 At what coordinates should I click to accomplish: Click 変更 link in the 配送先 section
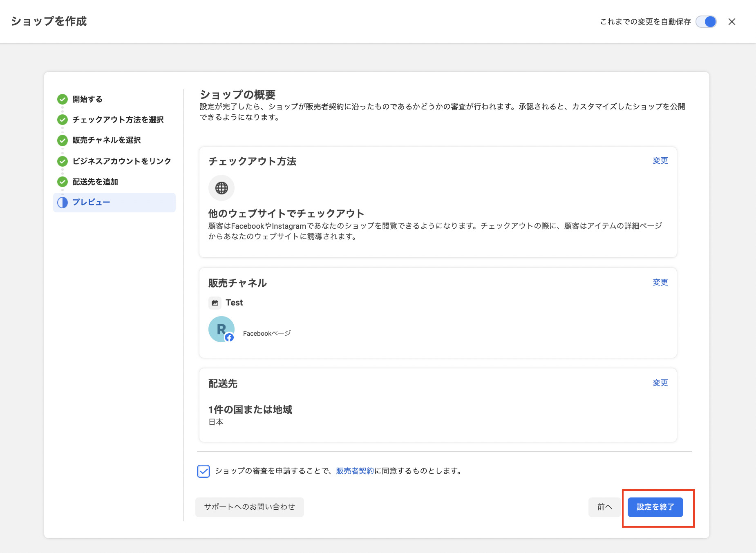[660, 383]
